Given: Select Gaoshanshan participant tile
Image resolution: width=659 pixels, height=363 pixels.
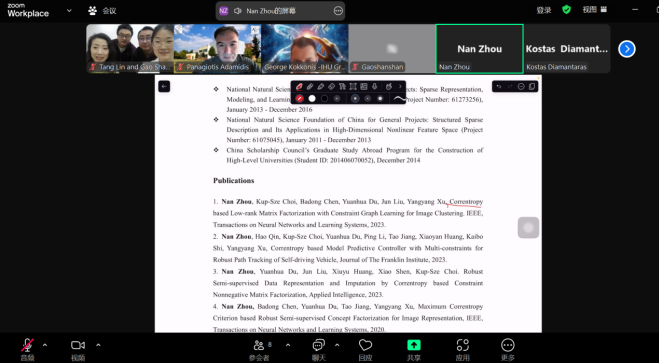Looking at the screenshot, I should pyautogui.click(x=392, y=48).
